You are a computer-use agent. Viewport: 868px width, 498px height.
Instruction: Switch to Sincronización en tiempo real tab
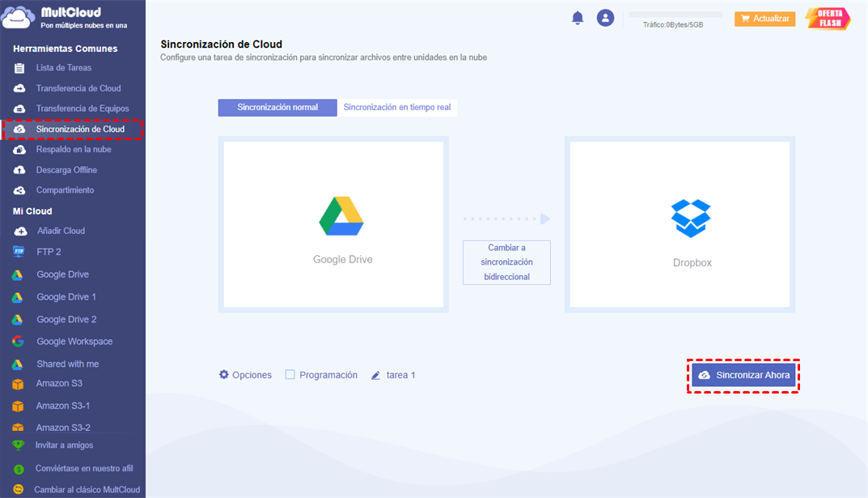tap(397, 108)
